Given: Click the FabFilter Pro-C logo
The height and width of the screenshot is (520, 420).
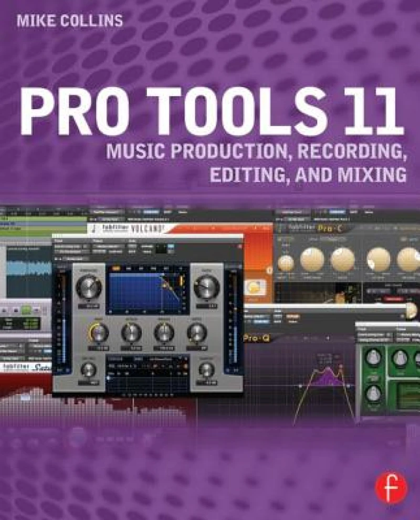Looking at the screenshot, I should pyautogui.click(x=315, y=227).
